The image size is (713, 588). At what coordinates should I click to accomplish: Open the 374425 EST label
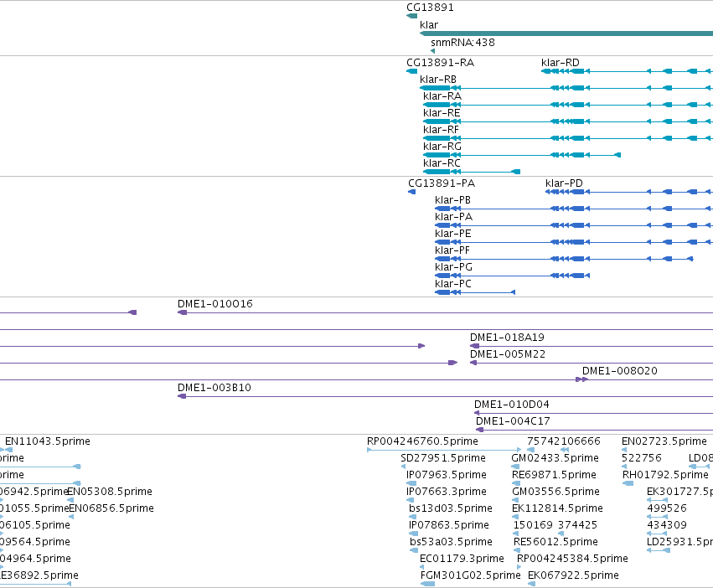[x=577, y=525]
